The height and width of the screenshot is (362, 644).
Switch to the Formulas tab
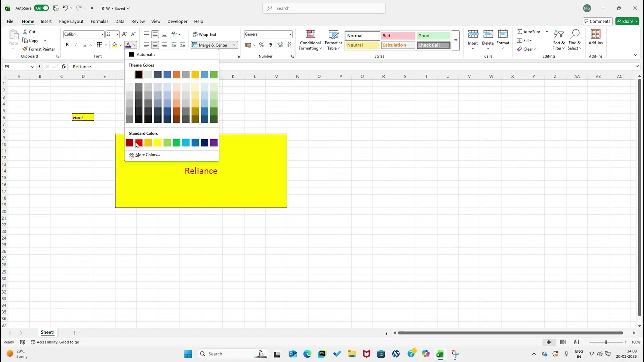pyautogui.click(x=99, y=21)
